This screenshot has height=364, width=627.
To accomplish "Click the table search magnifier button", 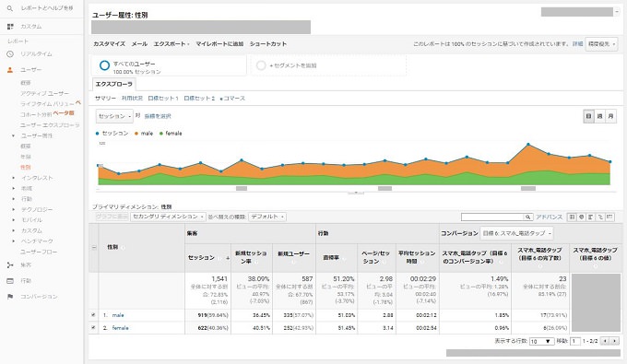I will coord(527,217).
